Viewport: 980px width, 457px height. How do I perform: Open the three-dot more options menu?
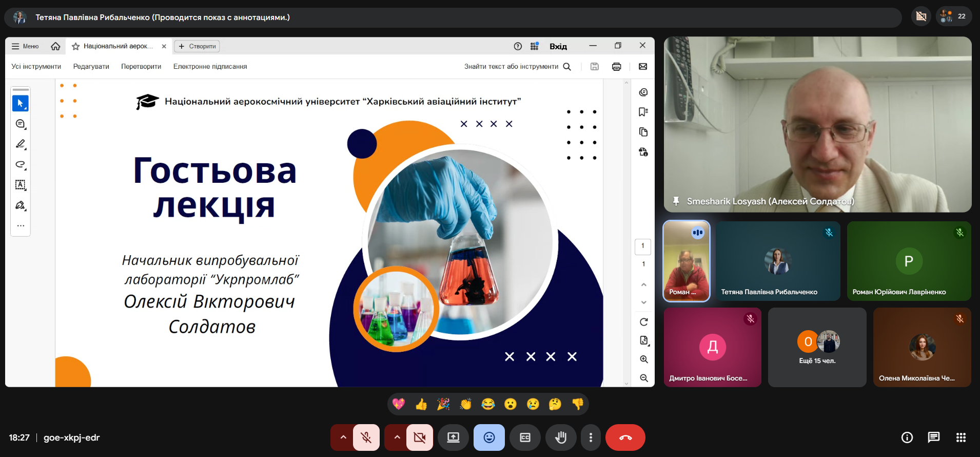coord(591,437)
